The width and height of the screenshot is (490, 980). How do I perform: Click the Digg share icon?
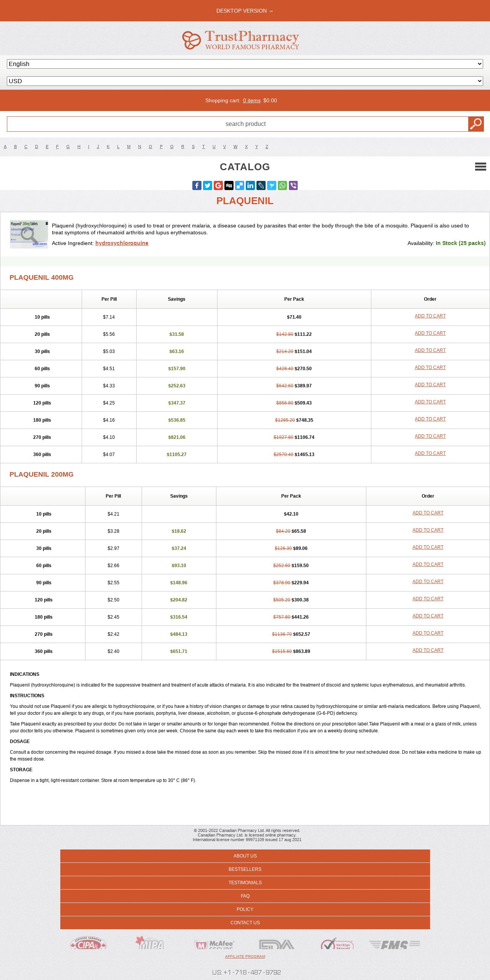[x=229, y=185]
